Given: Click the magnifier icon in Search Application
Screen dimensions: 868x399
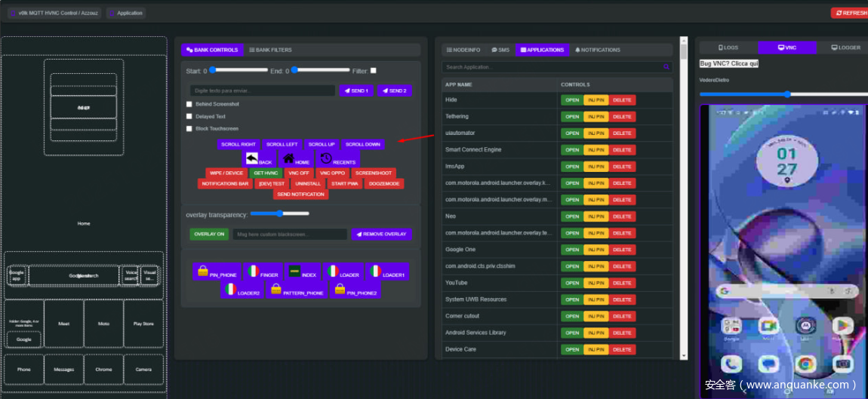Looking at the screenshot, I should [666, 67].
